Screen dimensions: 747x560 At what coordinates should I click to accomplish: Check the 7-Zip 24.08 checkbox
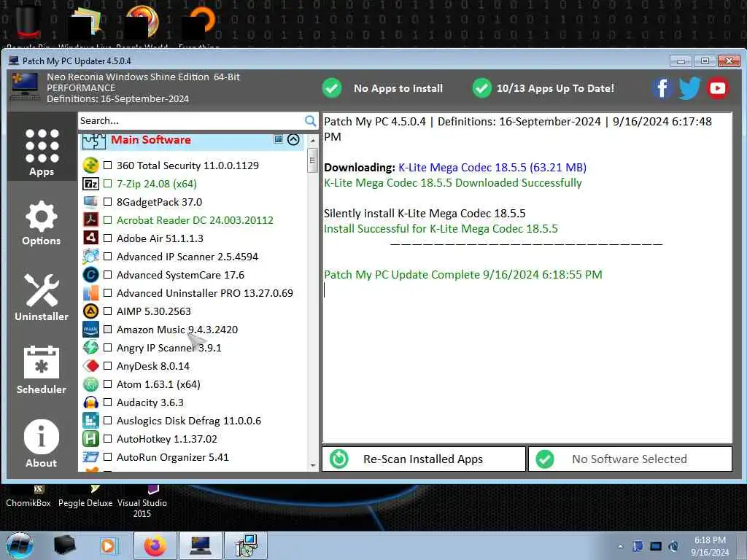click(x=108, y=183)
